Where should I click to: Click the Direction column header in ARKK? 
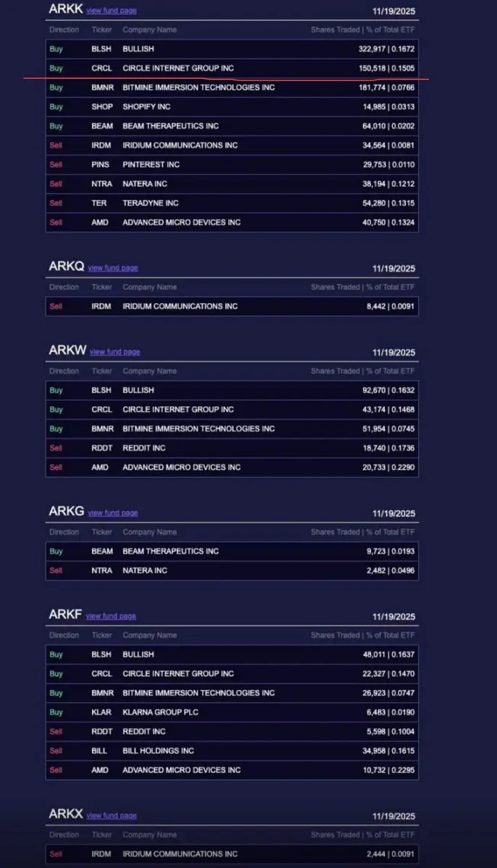tap(64, 30)
